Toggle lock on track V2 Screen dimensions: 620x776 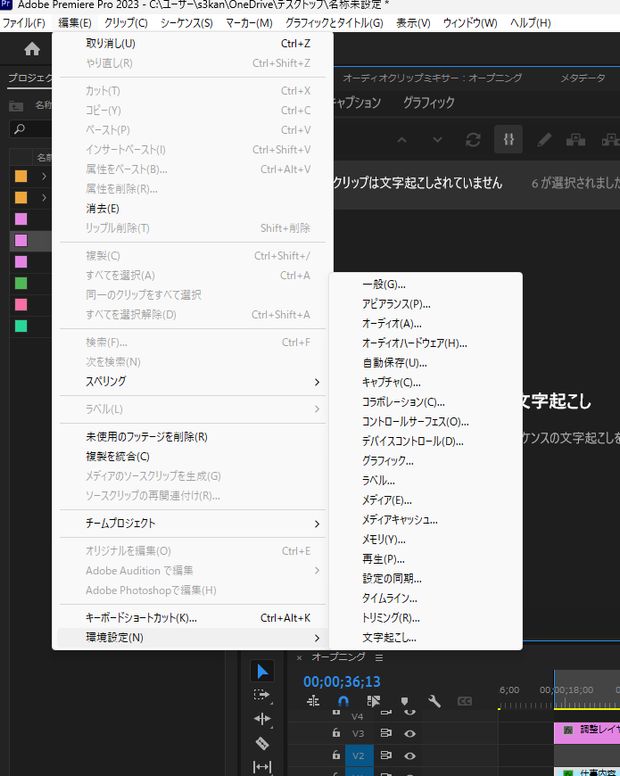tap(336, 755)
